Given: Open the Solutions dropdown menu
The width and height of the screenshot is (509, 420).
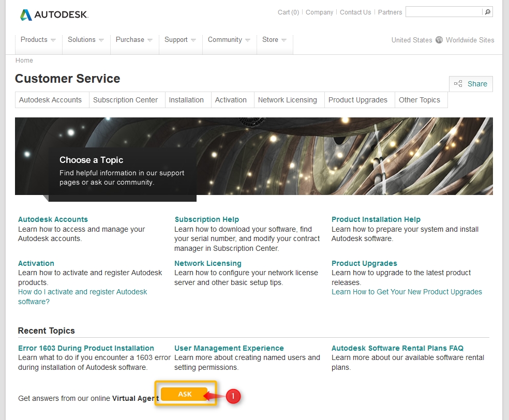Looking at the screenshot, I should [86, 40].
